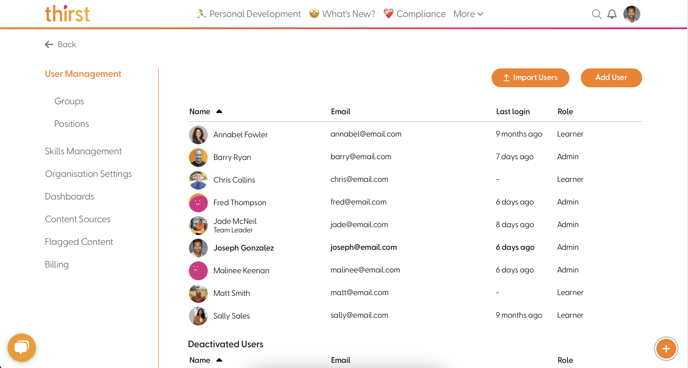Open Malinee Keenan's pink smiley avatar

(198, 270)
